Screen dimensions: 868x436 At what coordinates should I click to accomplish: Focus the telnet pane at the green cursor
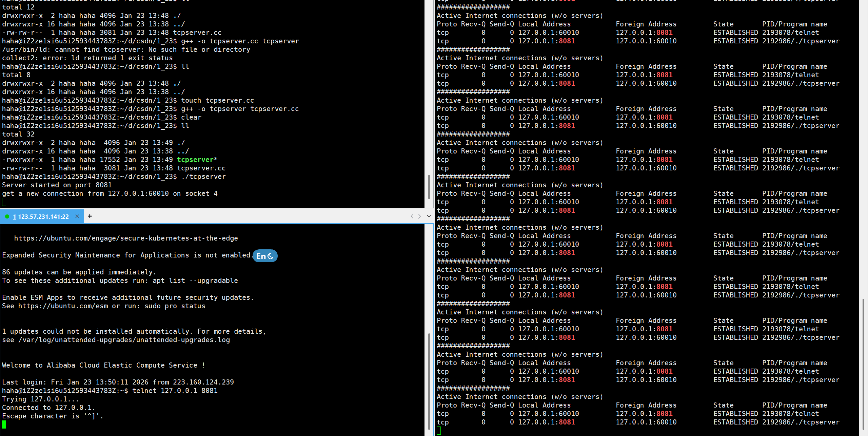pyautogui.click(x=4, y=424)
